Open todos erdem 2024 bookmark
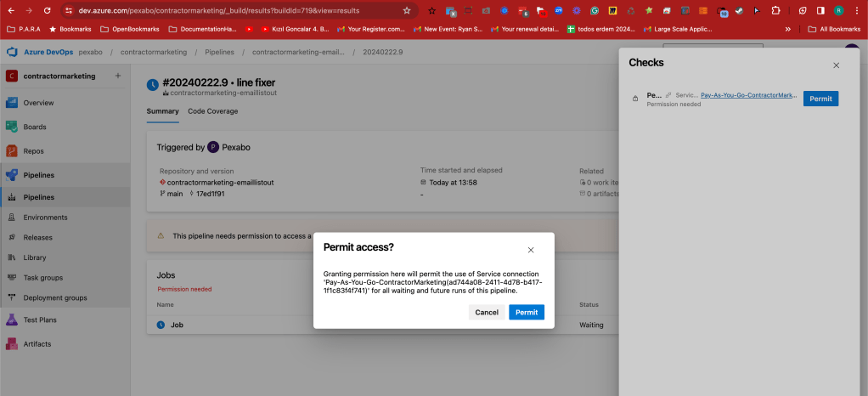Image resolution: width=868 pixels, height=396 pixels. (601, 29)
